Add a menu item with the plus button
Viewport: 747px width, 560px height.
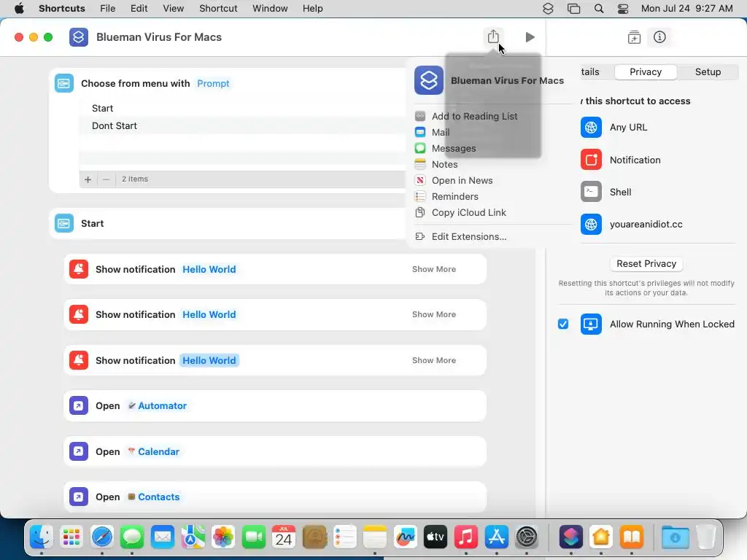[88, 179]
